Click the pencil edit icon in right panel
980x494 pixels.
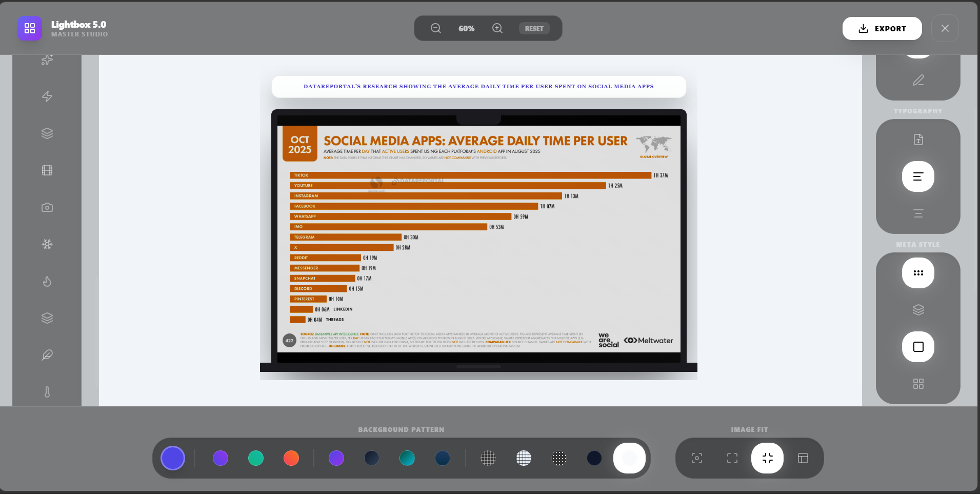click(918, 80)
